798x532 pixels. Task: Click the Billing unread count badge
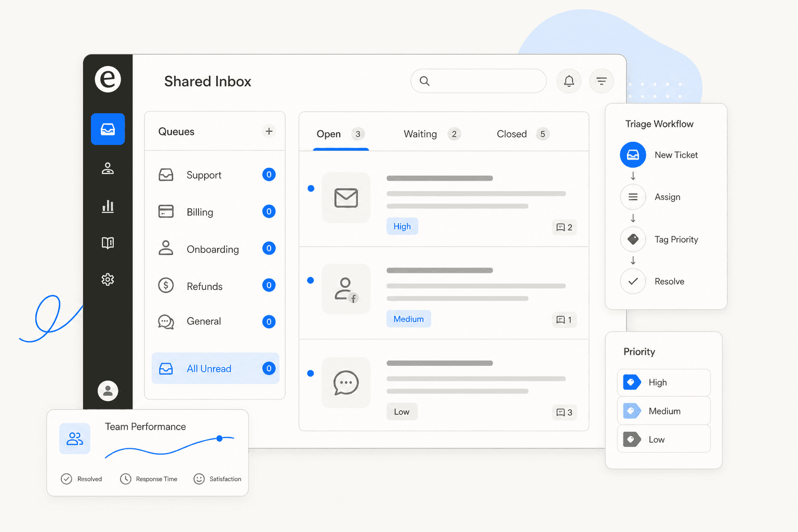(x=269, y=211)
